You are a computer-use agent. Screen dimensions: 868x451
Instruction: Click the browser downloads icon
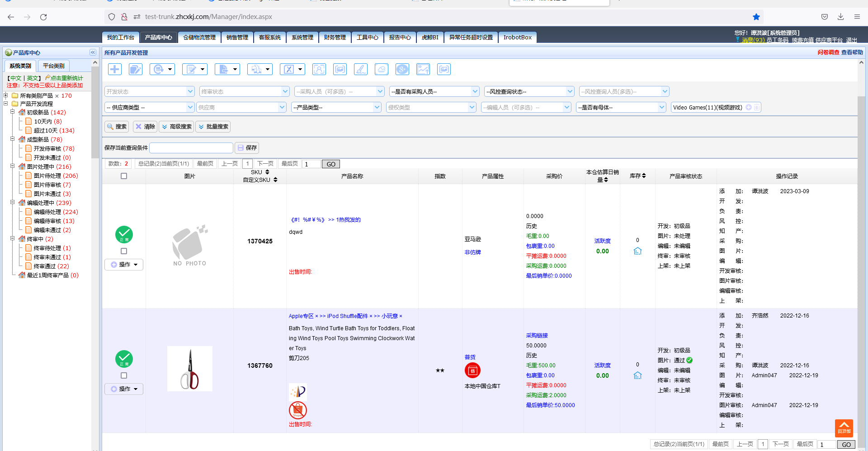[x=841, y=17]
